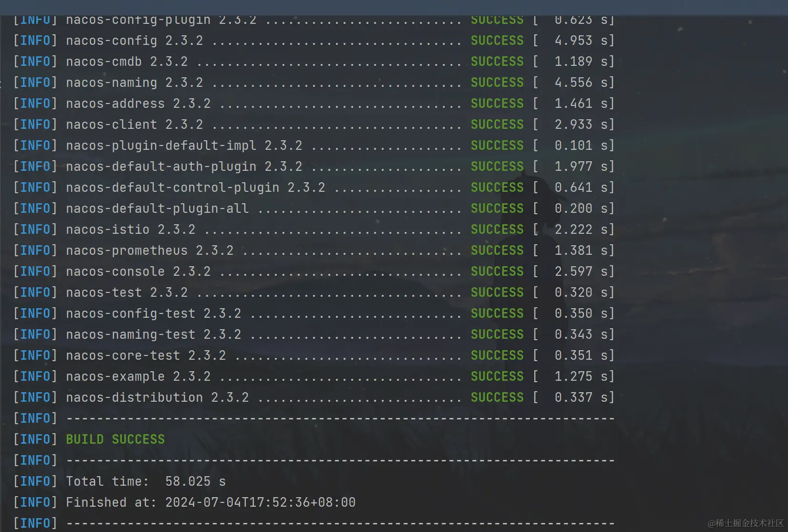
Task: Click SUCCESS status on the nacos-naming row
Action: pos(497,83)
